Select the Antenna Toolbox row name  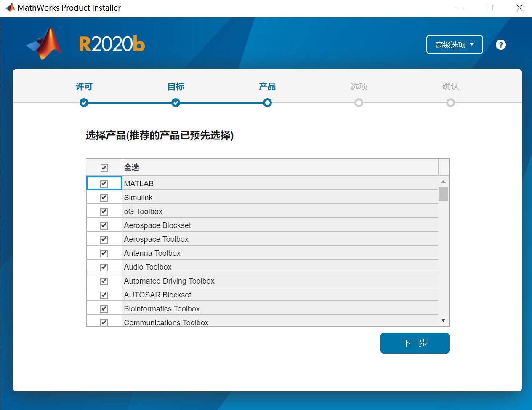(152, 253)
